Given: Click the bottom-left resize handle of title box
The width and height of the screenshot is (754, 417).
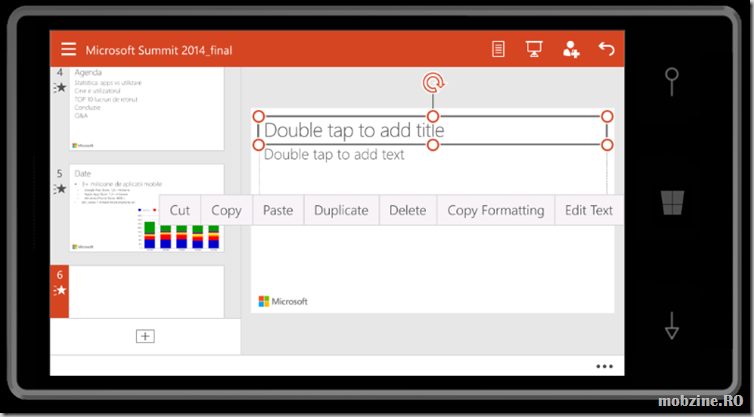Looking at the screenshot, I should 259,145.
